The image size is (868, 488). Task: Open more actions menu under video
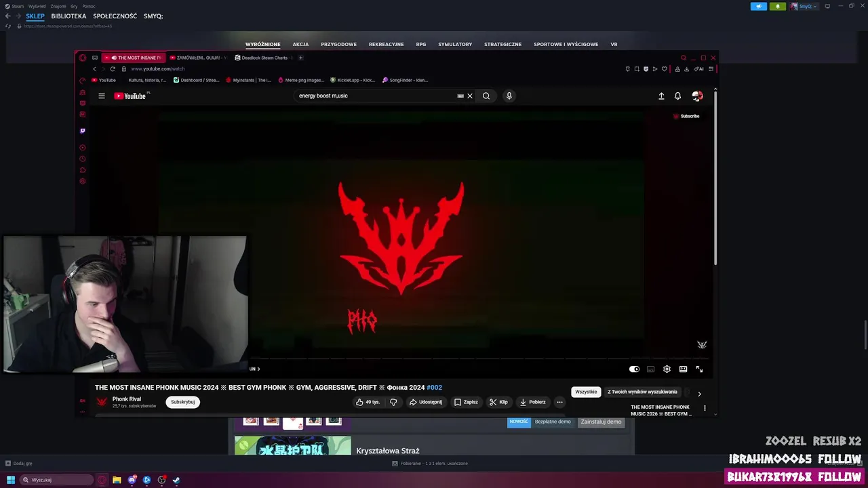(x=559, y=402)
